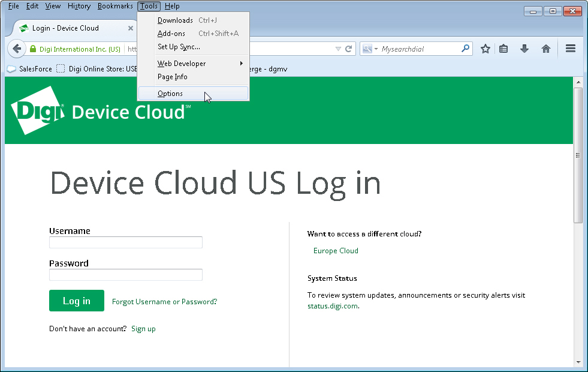
Task: Open the Bookmarks menu in menu bar
Action: pyautogui.click(x=115, y=6)
